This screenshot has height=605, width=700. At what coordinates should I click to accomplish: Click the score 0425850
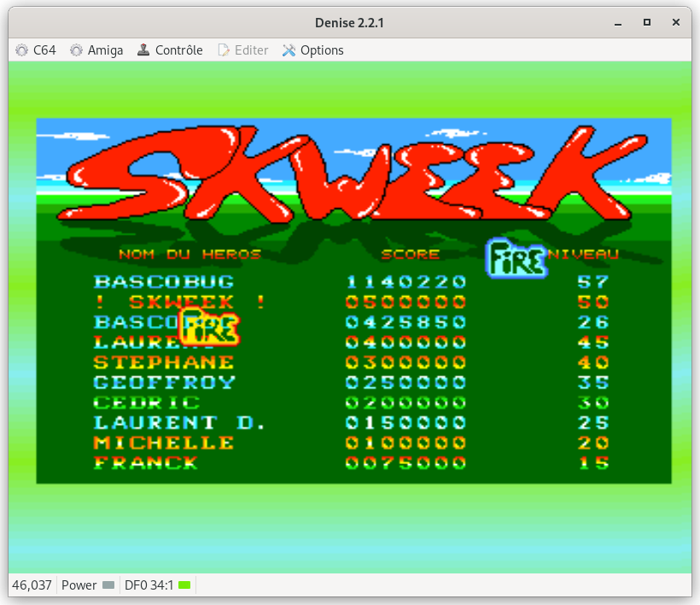click(405, 323)
